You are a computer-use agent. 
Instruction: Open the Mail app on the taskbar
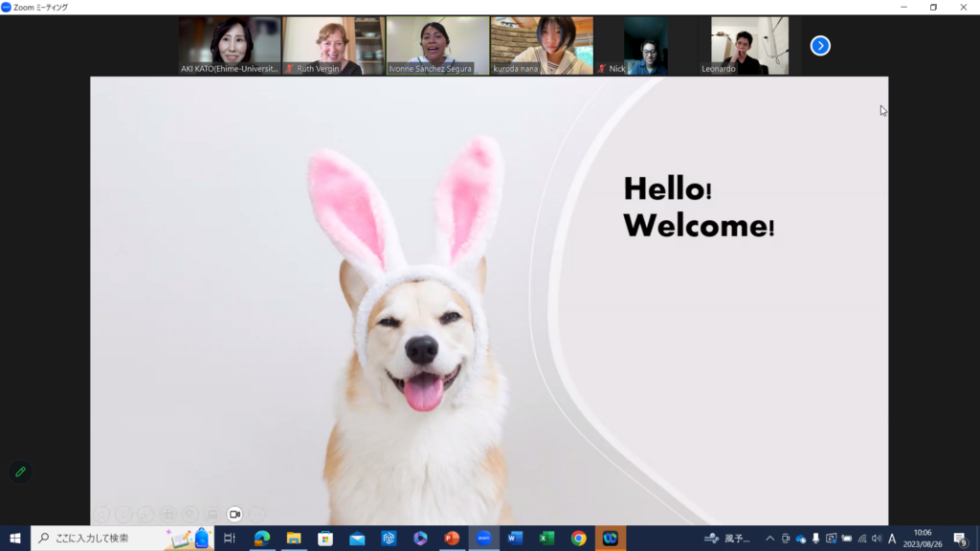tap(357, 538)
